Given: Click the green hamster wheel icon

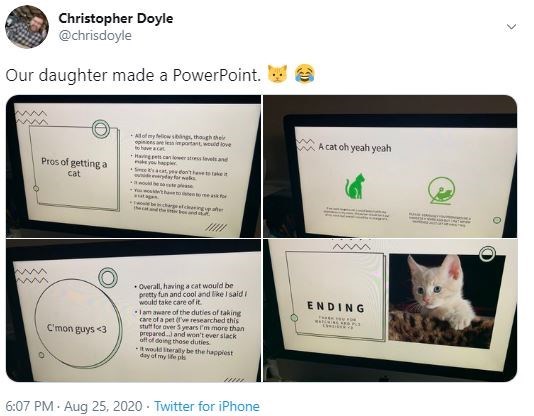Looking at the screenshot, I should pyautogui.click(x=441, y=191).
